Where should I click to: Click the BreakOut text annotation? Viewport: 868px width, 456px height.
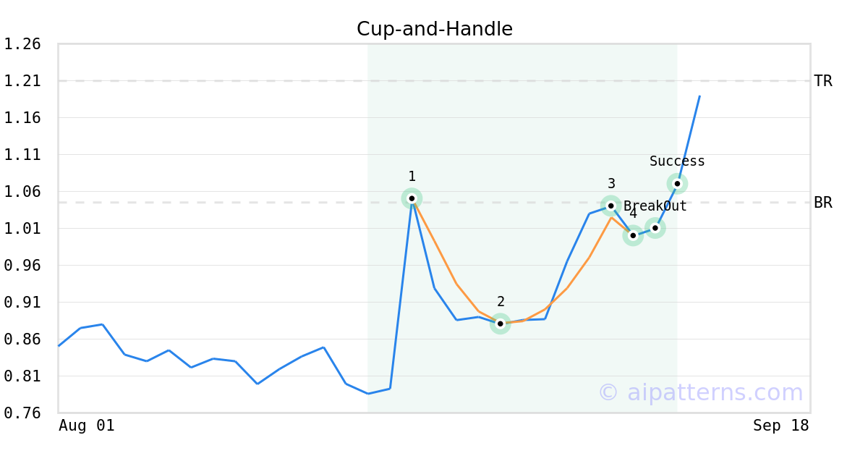tap(655, 206)
